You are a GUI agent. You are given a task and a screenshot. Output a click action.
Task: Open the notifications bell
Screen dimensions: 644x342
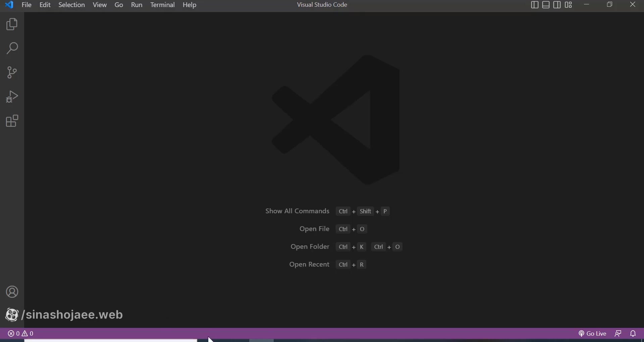click(x=633, y=334)
